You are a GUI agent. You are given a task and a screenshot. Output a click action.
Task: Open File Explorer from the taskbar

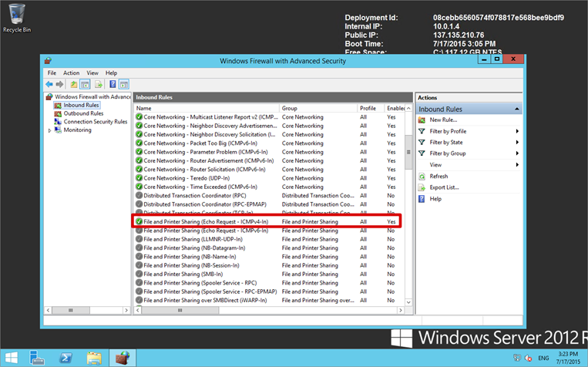point(94,358)
